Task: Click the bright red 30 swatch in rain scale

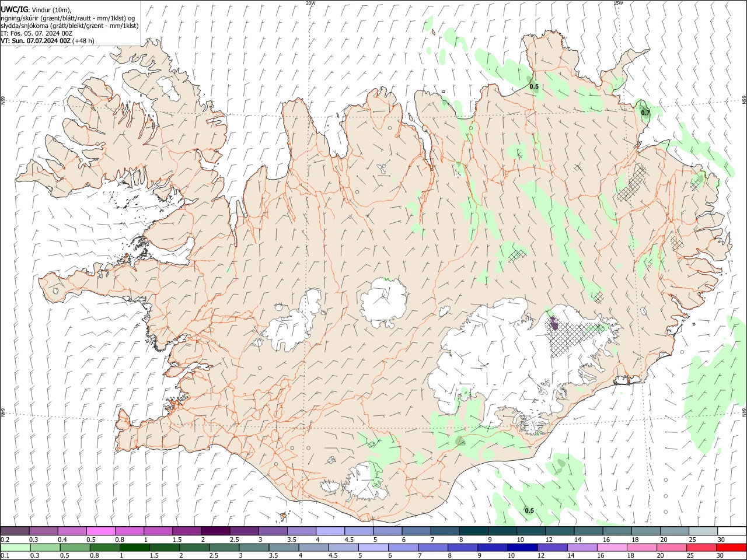Action: [x=731, y=548]
